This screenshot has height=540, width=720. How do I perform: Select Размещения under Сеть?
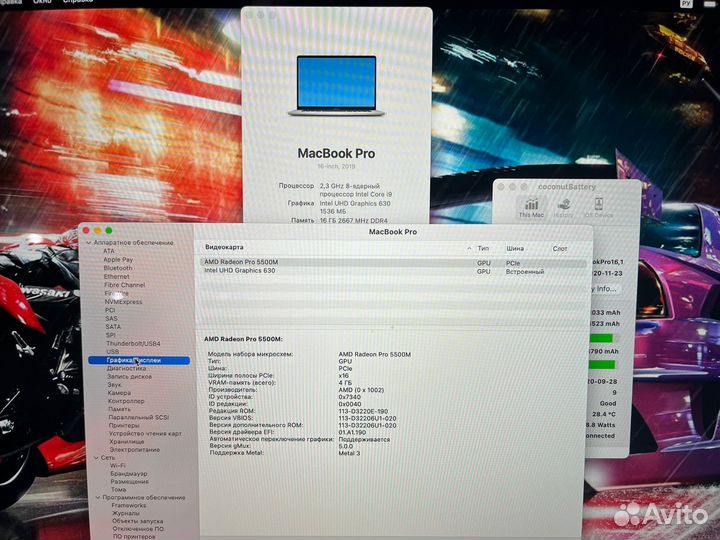click(129, 482)
